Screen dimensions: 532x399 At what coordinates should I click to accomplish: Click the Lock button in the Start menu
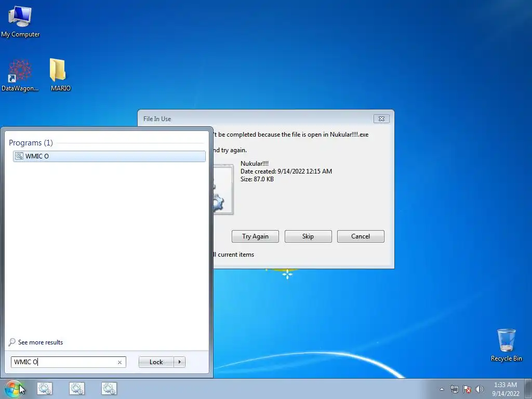click(x=156, y=362)
